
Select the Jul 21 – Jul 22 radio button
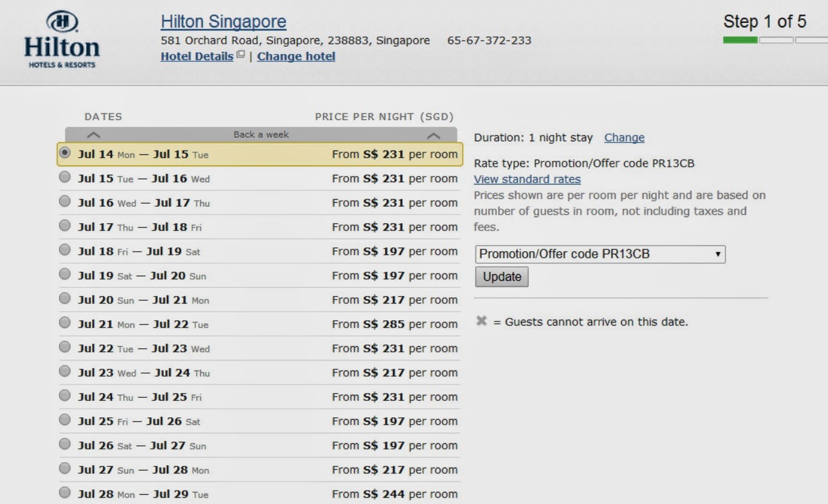(65, 323)
